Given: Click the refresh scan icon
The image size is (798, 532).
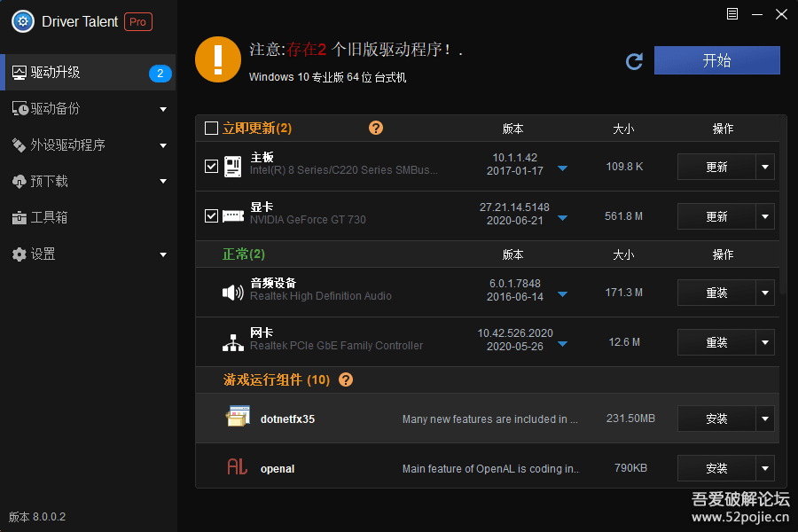Looking at the screenshot, I should click(x=634, y=61).
